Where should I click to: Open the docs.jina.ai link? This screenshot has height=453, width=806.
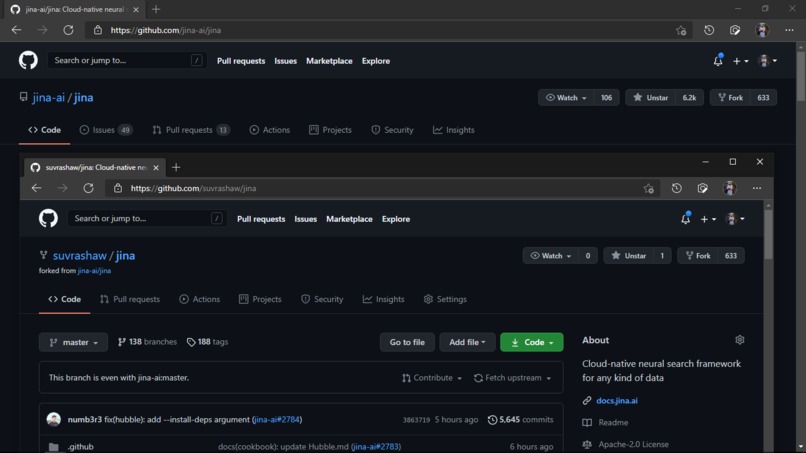[x=617, y=400]
